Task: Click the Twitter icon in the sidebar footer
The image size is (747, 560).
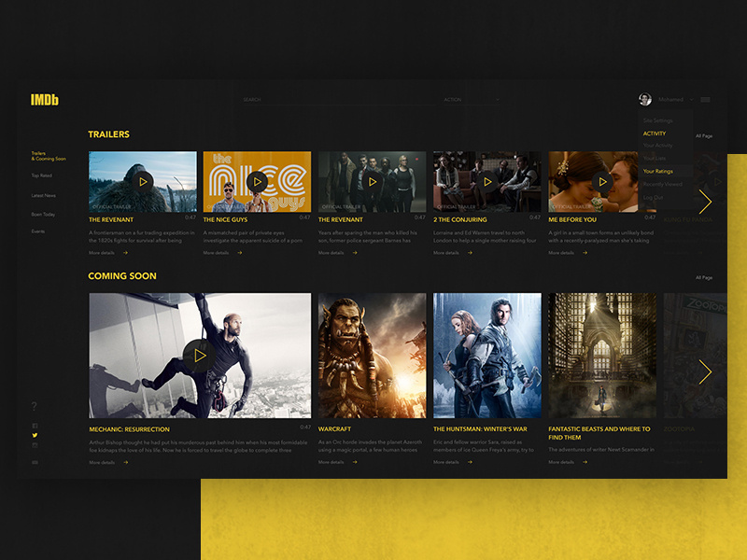Action: point(35,436)
